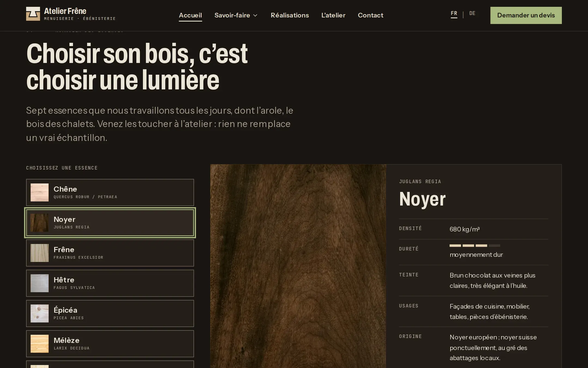Viewport: 588px width, 368px height.
Task: Click the Épicéa knotty swatch thumbnail
Action: [39, 313]
